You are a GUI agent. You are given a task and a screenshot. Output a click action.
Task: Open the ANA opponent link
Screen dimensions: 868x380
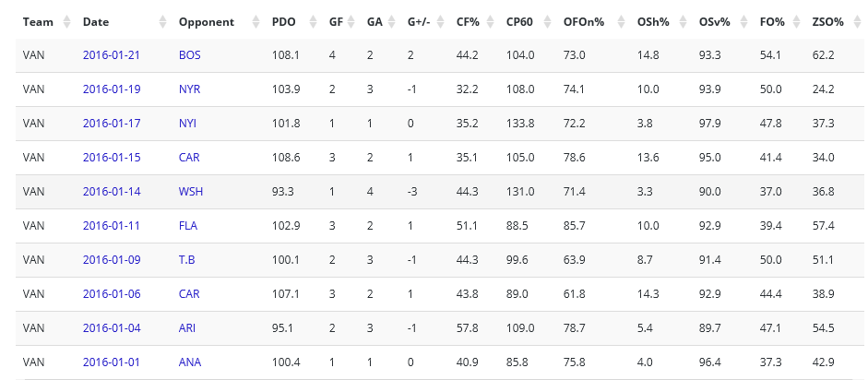click(190, 362)
